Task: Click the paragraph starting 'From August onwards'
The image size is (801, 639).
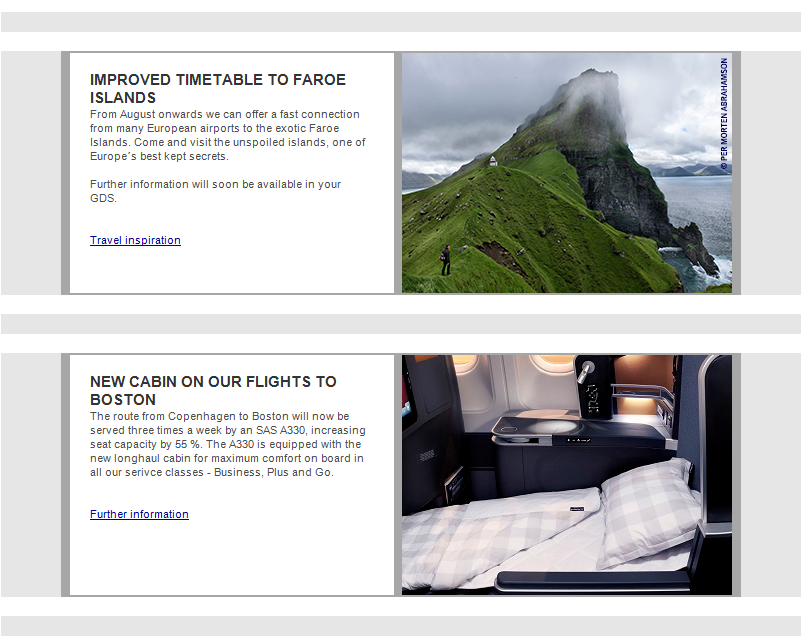Action: [x=228, y=135]
